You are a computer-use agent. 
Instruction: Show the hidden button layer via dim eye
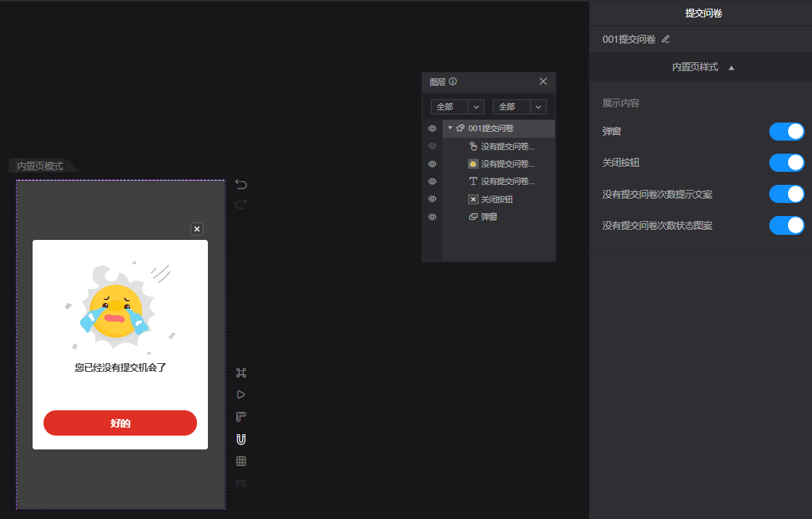pos(432,146)
